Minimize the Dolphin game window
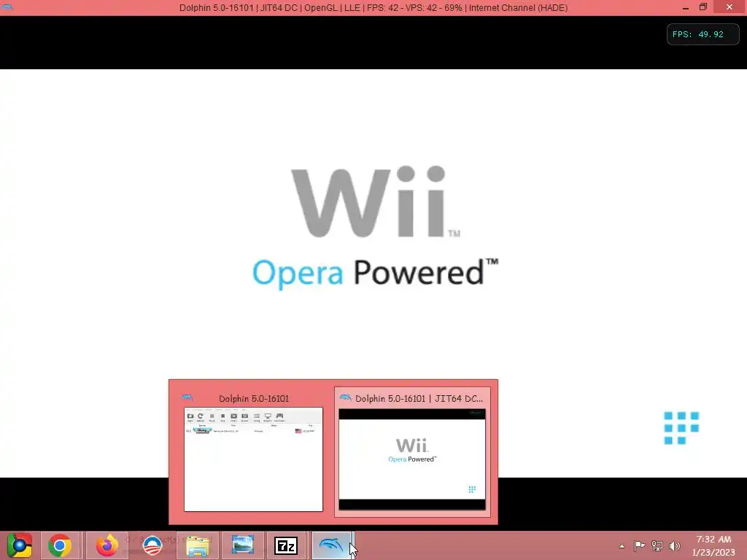 click(686, 7)
